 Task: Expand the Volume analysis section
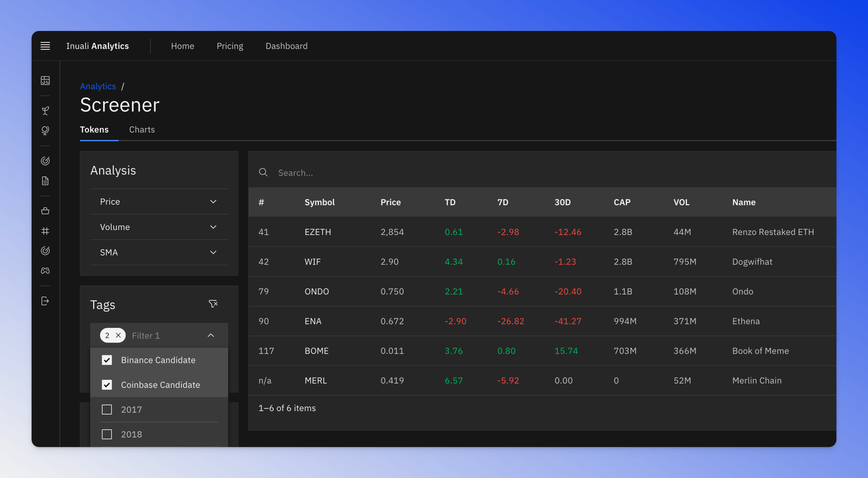click(159, 227)
